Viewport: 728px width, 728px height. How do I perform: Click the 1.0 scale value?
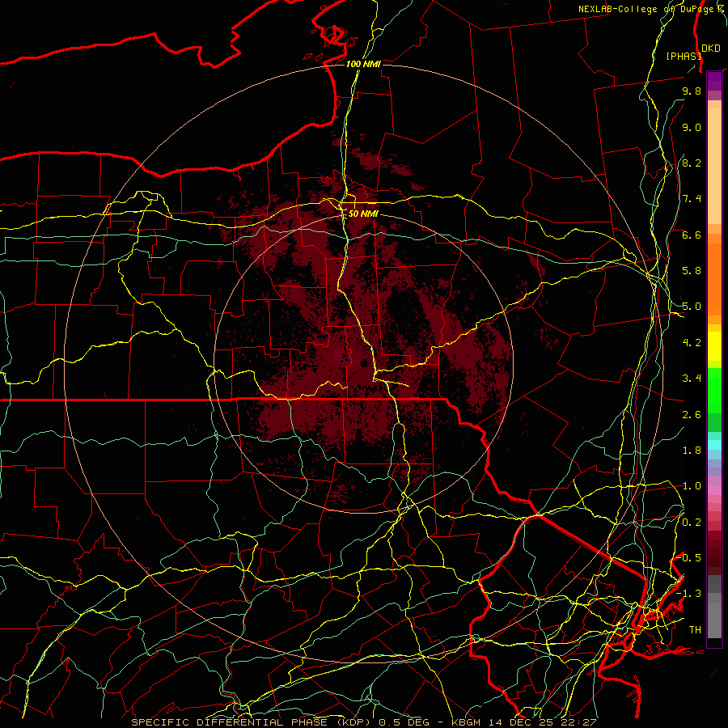pos(692,486)
